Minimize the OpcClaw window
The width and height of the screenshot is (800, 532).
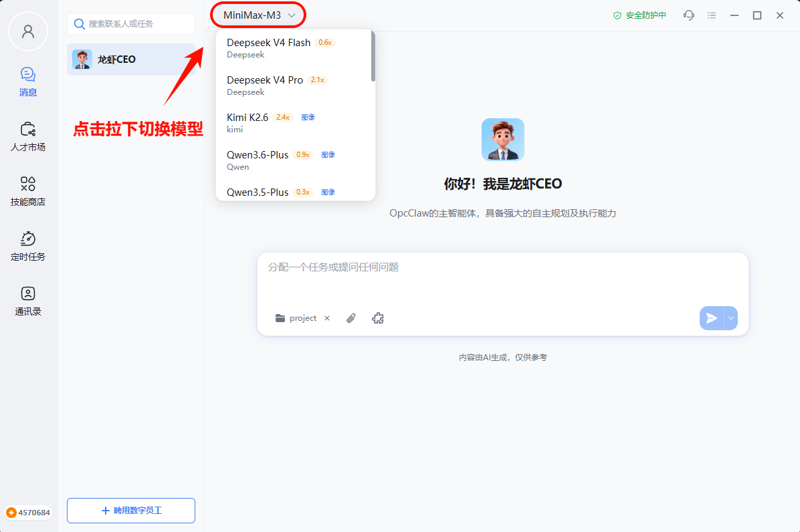pos(734,15)
